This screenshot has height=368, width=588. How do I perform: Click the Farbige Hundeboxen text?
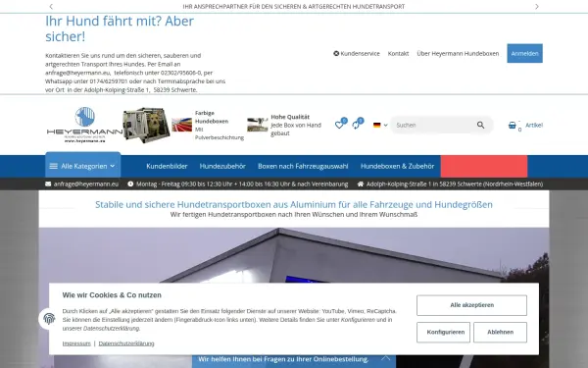click(x=212, y=117)
